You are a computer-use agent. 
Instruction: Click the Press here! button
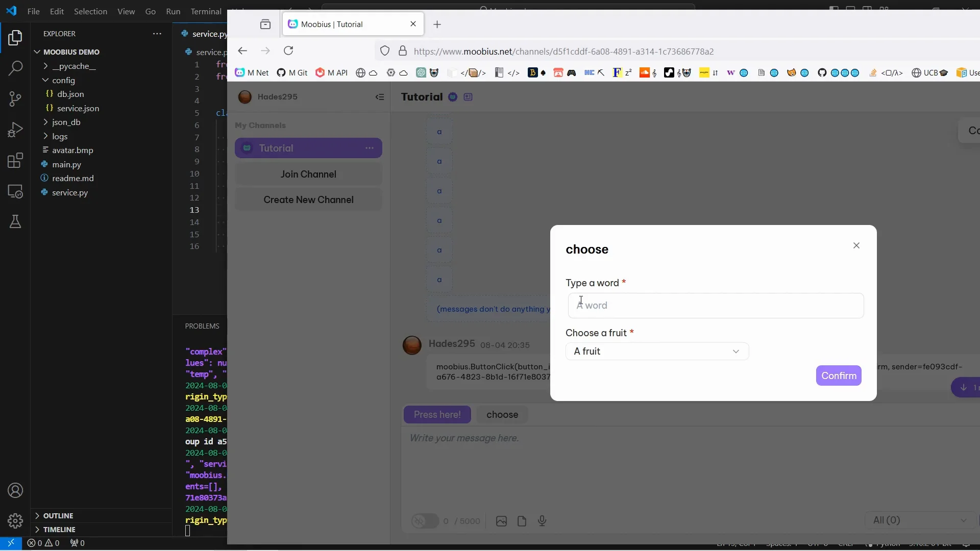click(x=437, y=415)
